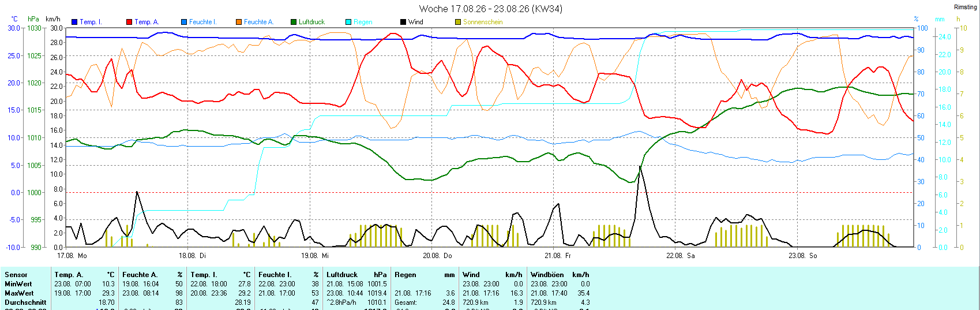Click the timestamp '20.08. 23:36'
980x310 pixels.
[209, 293]
